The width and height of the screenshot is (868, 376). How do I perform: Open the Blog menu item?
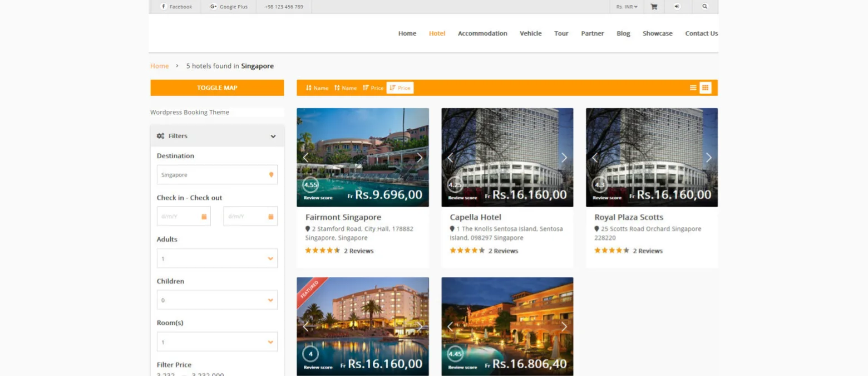point(624,33)
